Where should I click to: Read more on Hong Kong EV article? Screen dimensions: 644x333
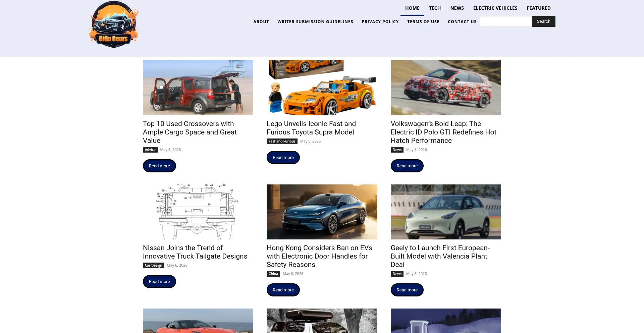click(283, 290)
